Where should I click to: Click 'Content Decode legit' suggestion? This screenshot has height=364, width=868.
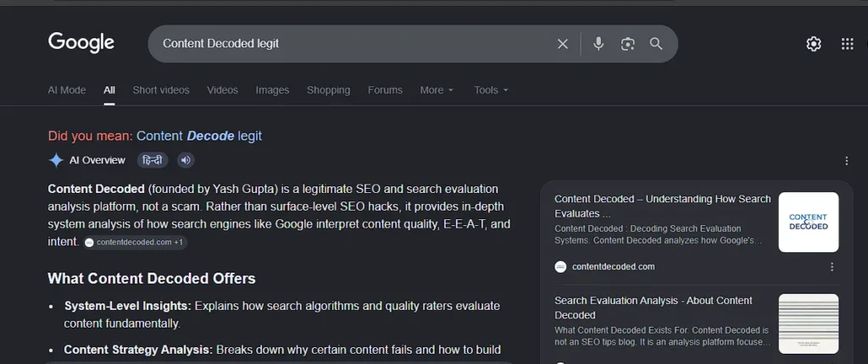point(199,135)
